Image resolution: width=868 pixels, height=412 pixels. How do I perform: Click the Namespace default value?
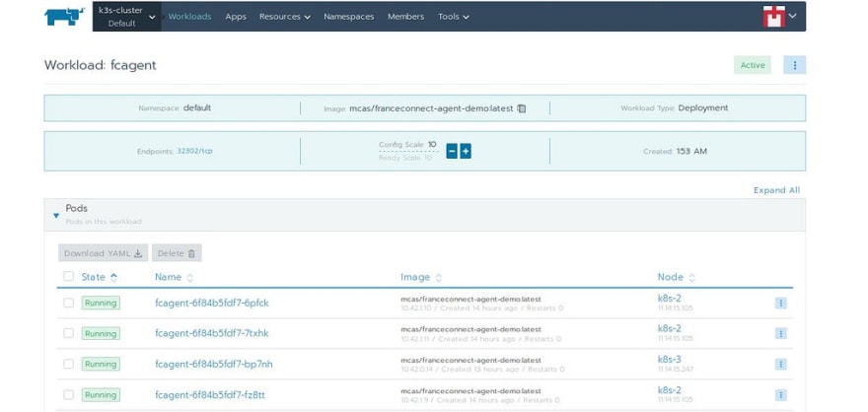pyautogui.click(x=197, y=108)
